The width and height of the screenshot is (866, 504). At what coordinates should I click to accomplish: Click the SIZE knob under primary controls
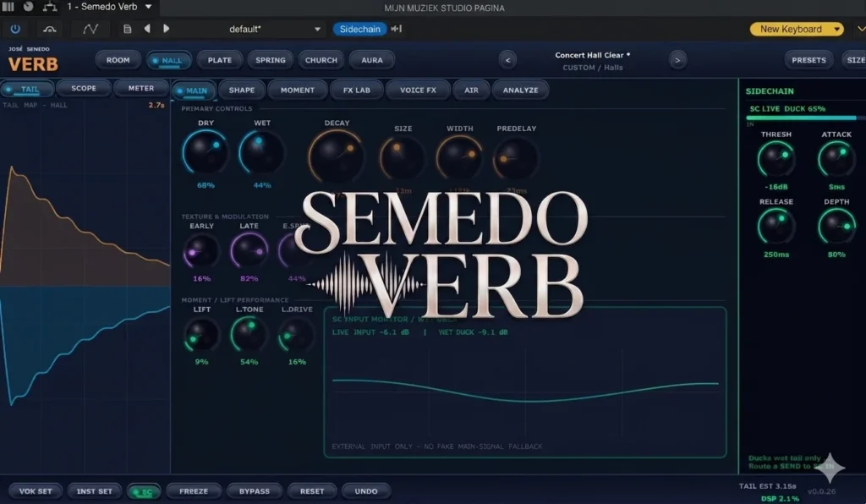[x=403, y=158]
